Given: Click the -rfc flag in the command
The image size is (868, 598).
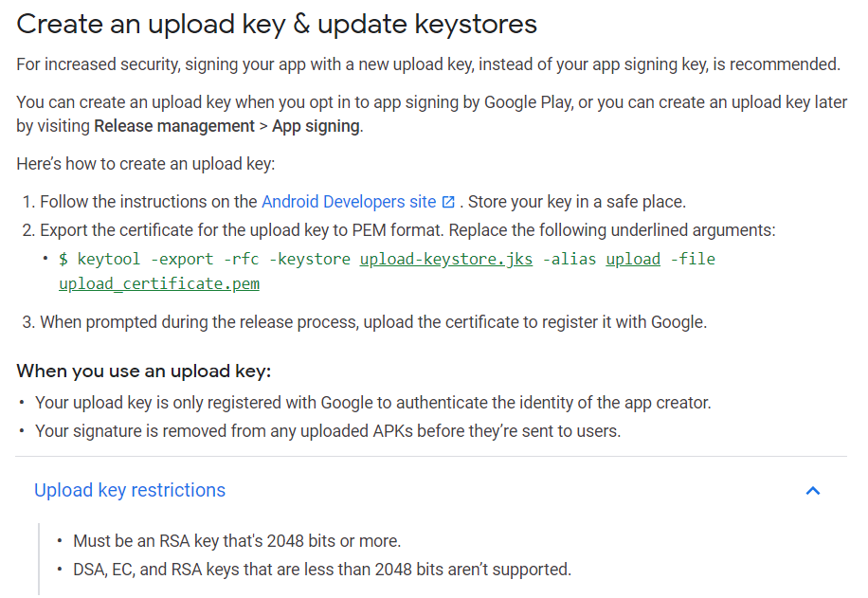Looking at the screenshot, I should [242, 259].
